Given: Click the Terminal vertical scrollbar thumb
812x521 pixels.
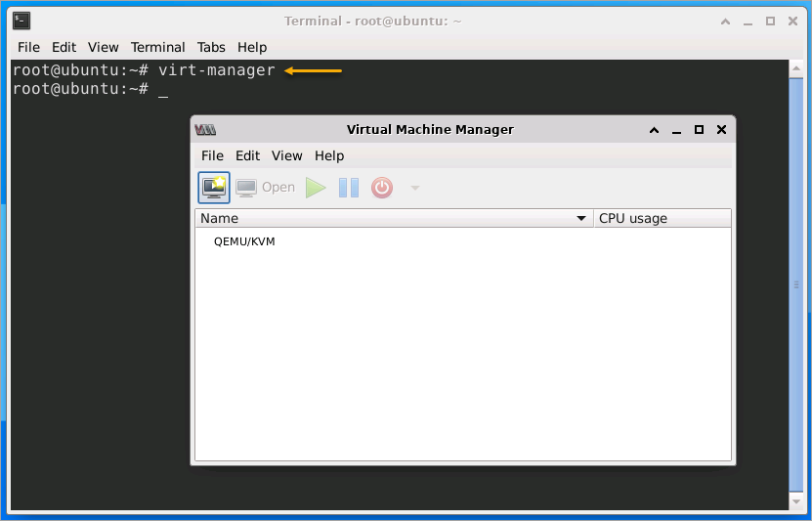Looking at the screenshot, I should pos(796,284).
